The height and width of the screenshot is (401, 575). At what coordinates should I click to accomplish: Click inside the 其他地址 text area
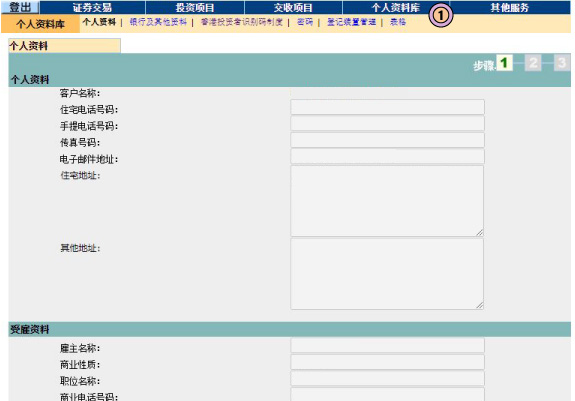pos(387,274)
